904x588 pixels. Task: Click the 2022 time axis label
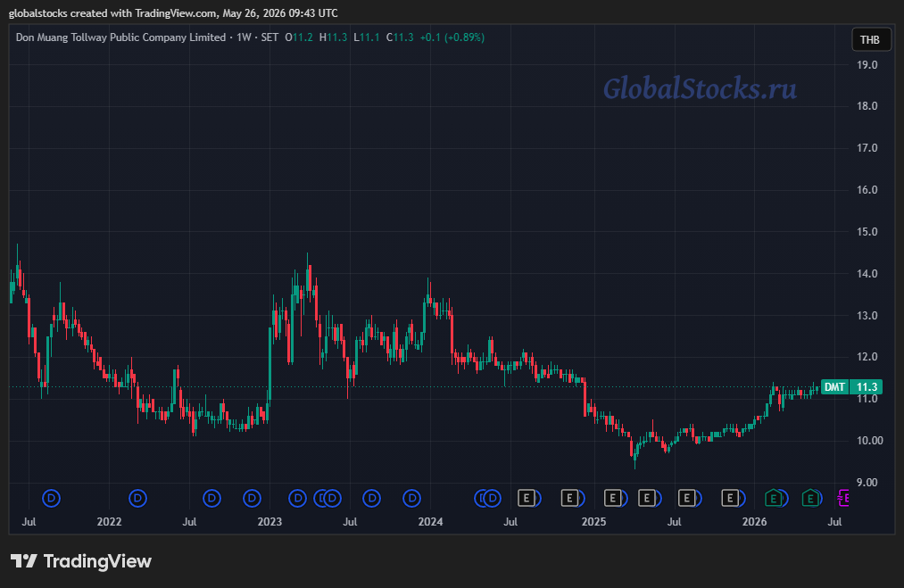(x=109, y=522)
